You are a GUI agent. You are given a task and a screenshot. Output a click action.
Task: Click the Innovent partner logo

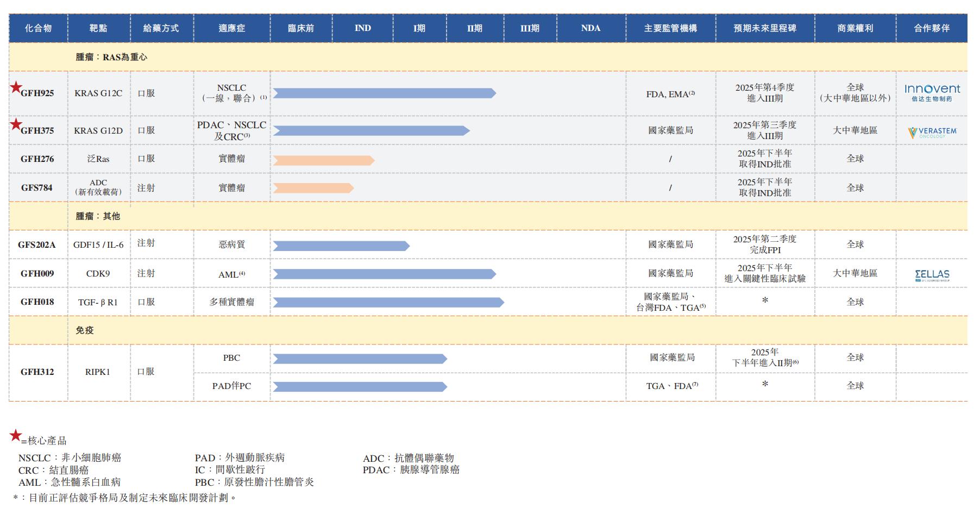(932, 93)
